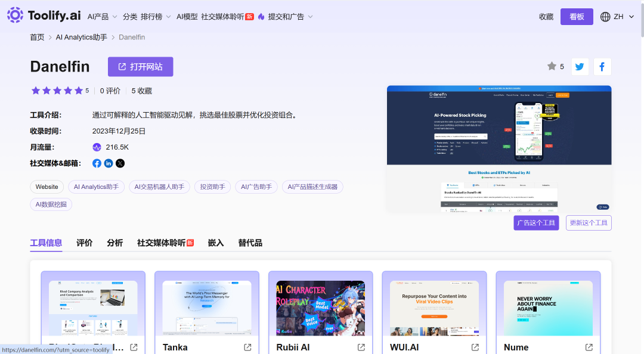Open 社交媒体聆听 in top navigation
The width and height of the screenshot is (644, 354).
[227, 17]
